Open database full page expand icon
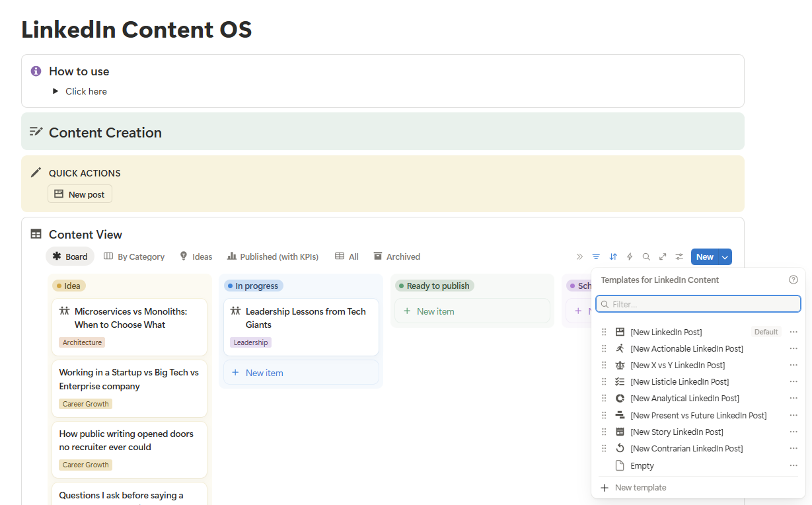Image resolution: width=812 pixels, height=505 pixels. [663, 257]
